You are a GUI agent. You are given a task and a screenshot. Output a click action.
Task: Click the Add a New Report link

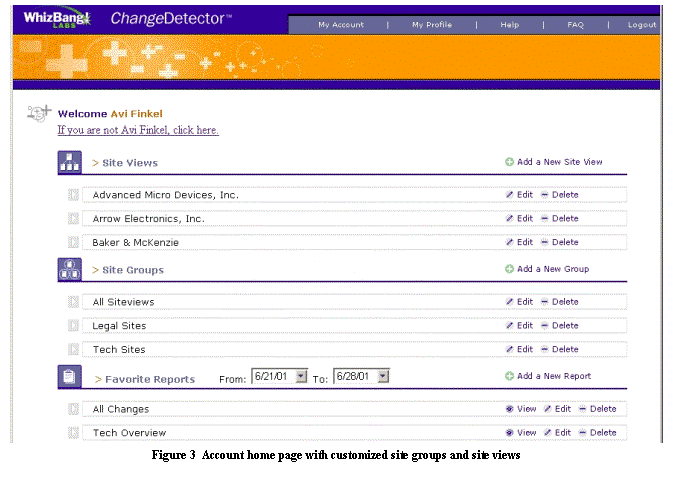click(554, 376)
